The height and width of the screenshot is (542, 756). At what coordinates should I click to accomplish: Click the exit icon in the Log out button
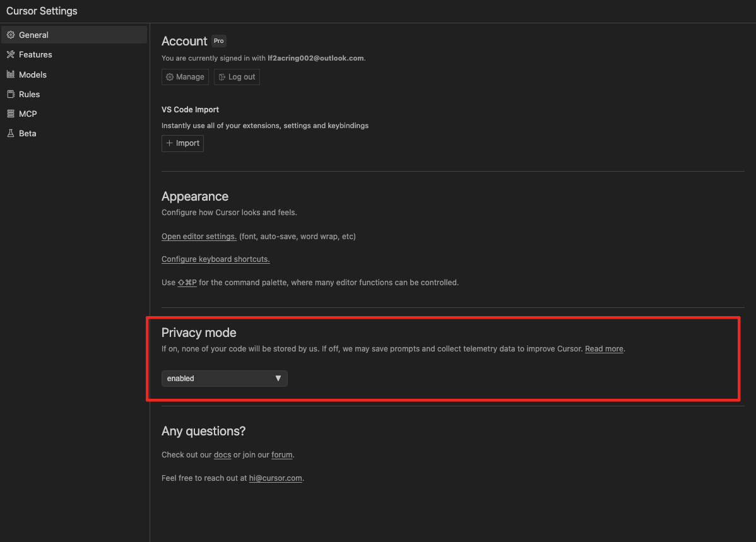[x=221, y=77]
